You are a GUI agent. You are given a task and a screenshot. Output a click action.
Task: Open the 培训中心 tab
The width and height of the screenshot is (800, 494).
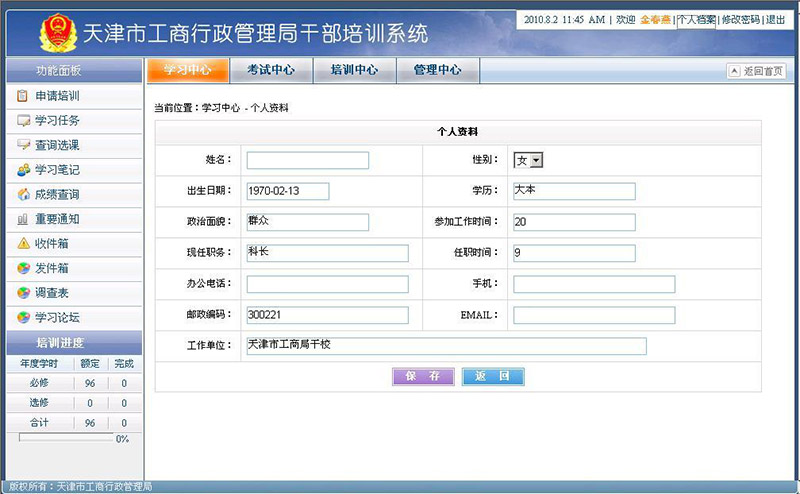354,70
